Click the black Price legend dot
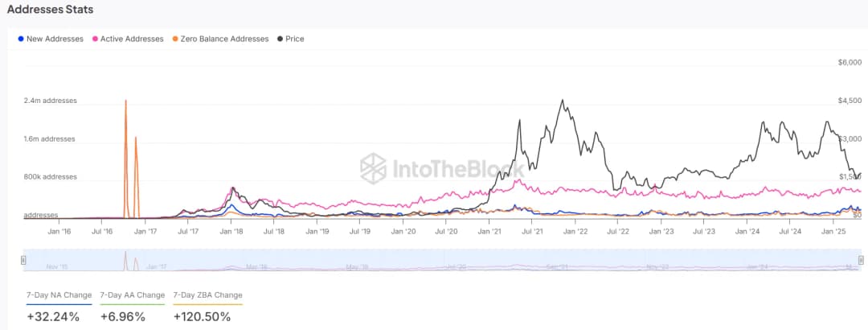This screenshot has height=330, width=868. tap(280, 39)
